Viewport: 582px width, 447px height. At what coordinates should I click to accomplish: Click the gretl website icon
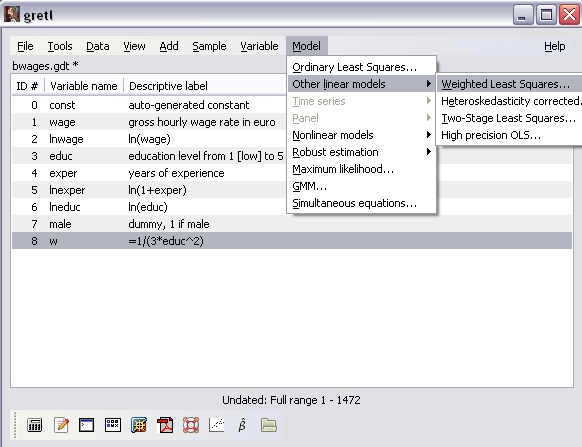[x=139, y=425]
